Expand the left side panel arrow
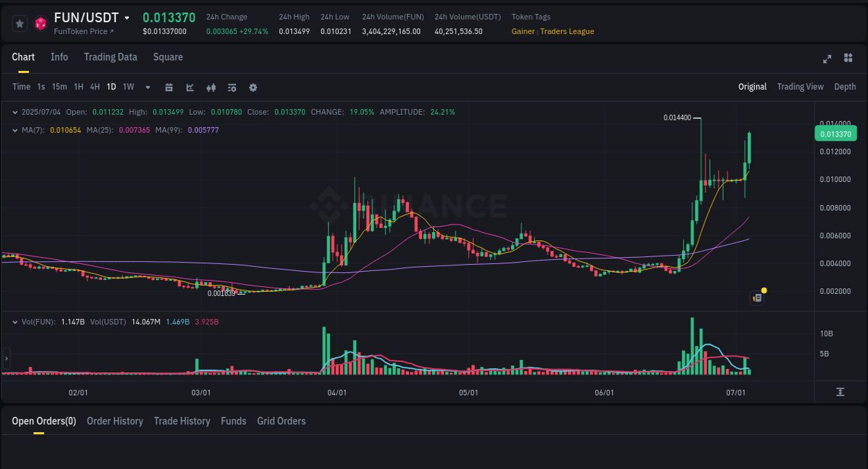This screenshot has height=469, width=868. [6, 358]
